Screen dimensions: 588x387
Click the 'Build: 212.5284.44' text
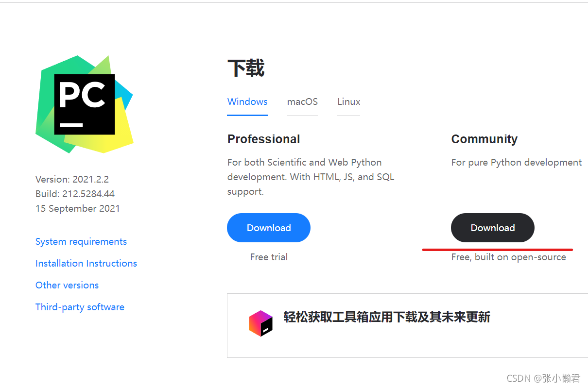click(x=75, y=194)
